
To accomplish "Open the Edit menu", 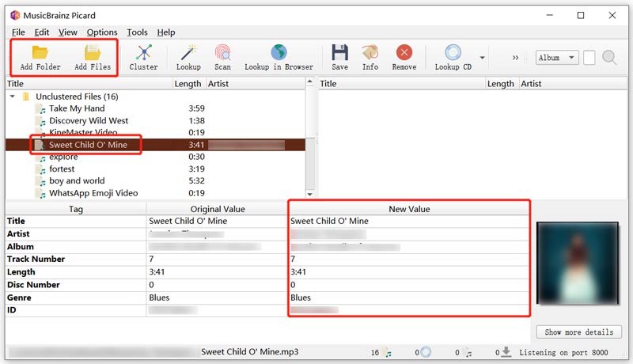I will pos(42,32).
